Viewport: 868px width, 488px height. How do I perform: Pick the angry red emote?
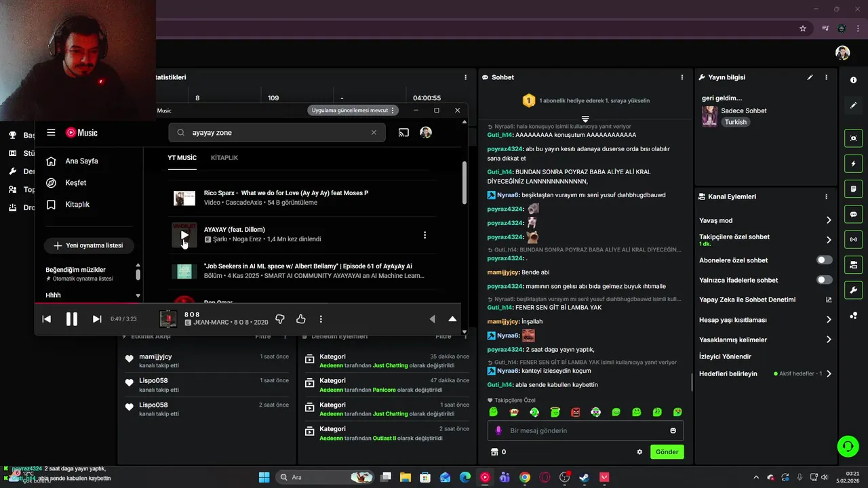[576, 412]
